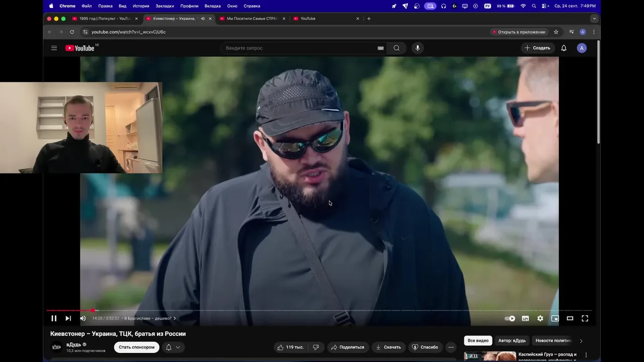Open media controls icon in toolbar
Screen dimensions: 644x362
pyautogui.click(x=572, y=32)
